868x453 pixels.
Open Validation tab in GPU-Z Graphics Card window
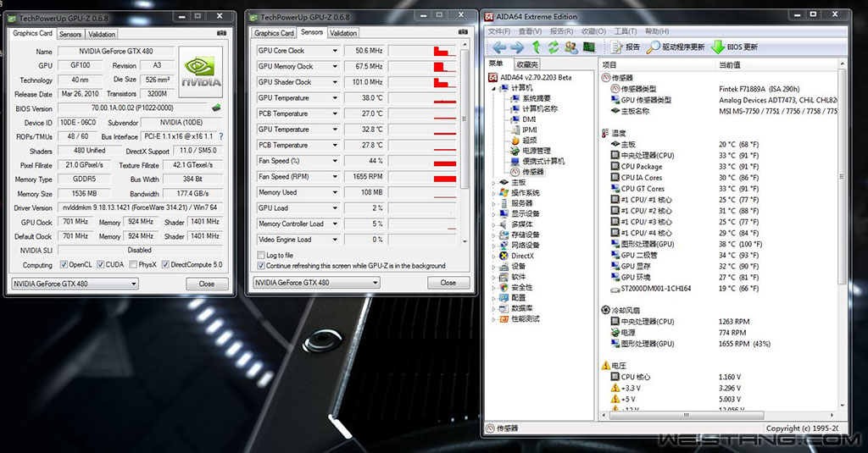pyautogui.click(x=102, y=35)
